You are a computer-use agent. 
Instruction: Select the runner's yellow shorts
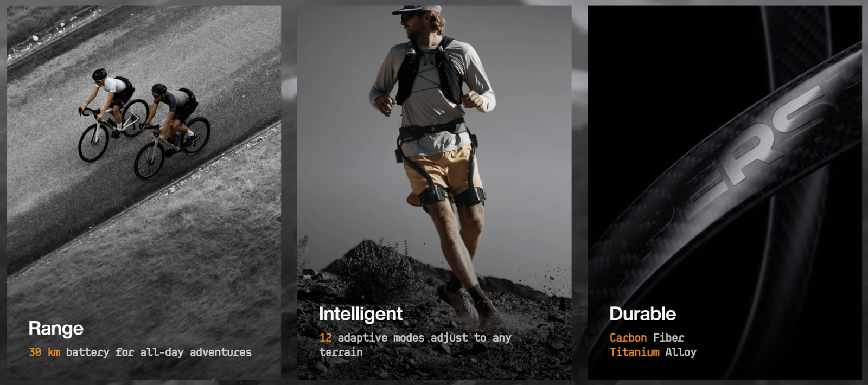[x=442, y=168]
